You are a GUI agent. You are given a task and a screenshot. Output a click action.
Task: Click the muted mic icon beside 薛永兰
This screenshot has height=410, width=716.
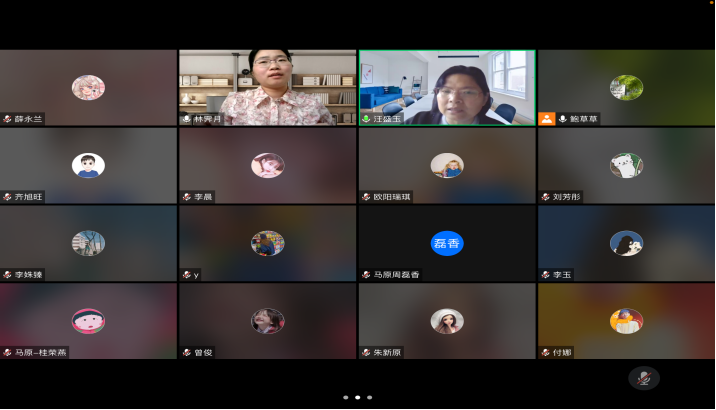click(x=8, y=119)
